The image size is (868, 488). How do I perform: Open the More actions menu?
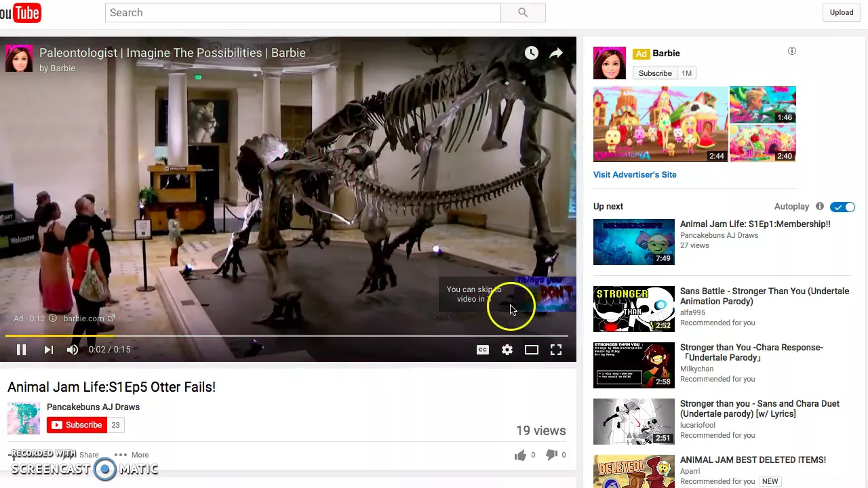pos(132,455)
